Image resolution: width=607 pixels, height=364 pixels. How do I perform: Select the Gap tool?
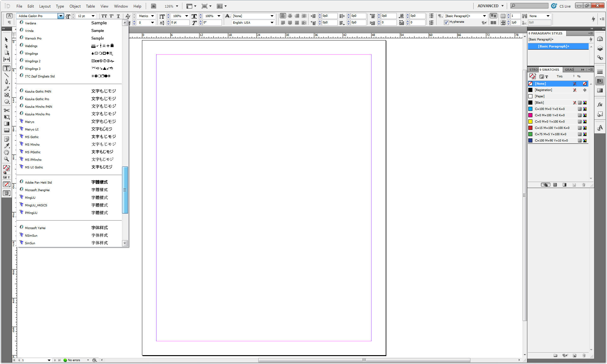[x=6, y=59]
